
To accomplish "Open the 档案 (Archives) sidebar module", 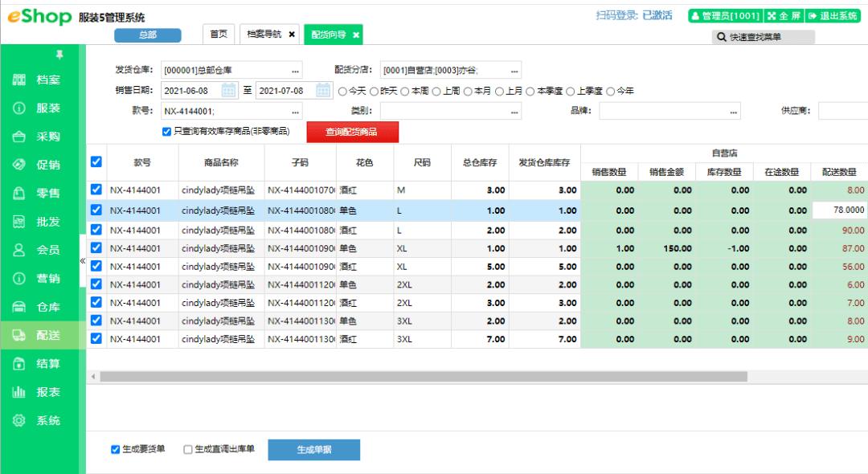I will (38, 78).
